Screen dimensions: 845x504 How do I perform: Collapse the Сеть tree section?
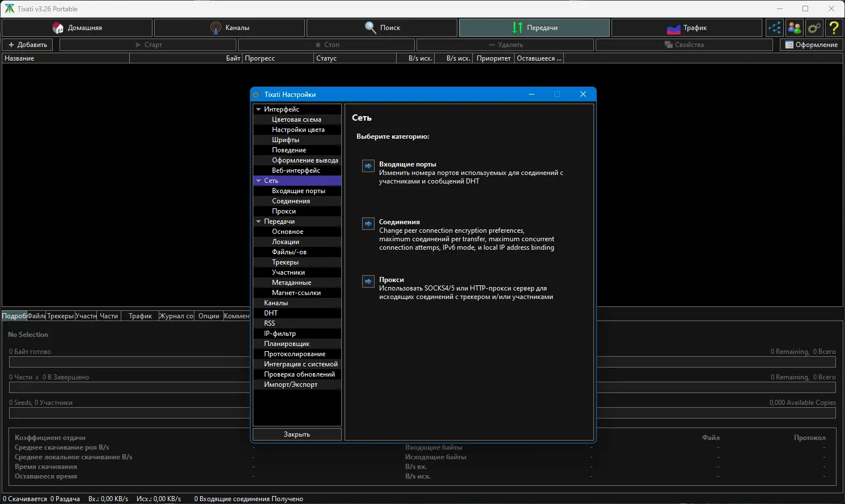[x=258, y=181]
